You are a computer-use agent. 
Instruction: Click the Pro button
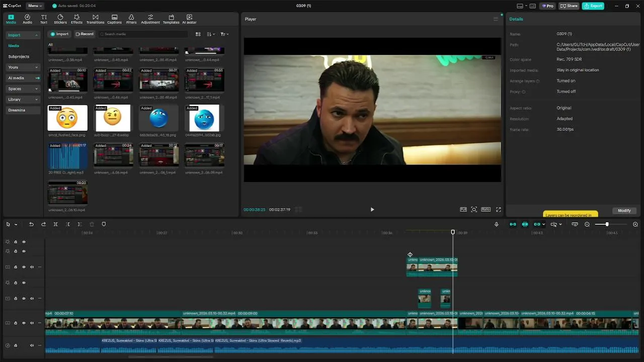point(547,6)
